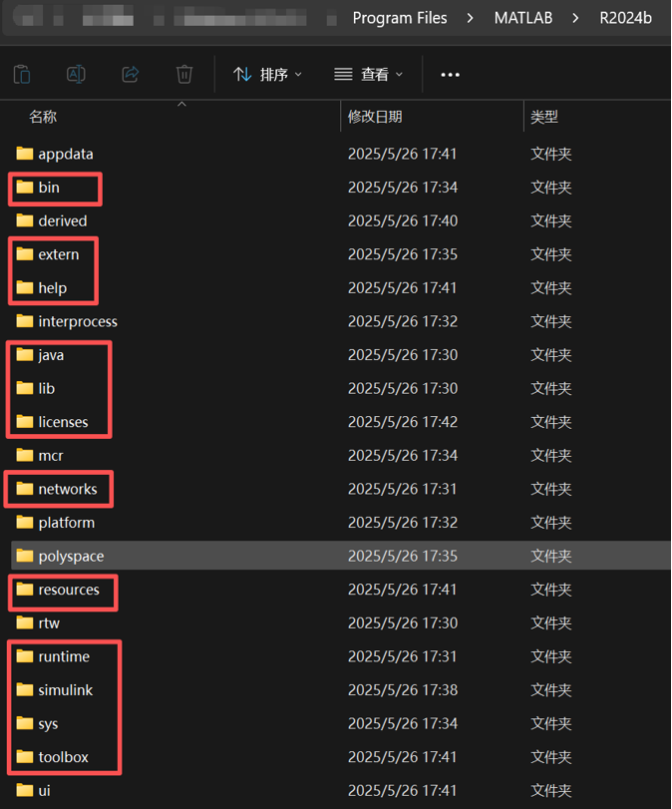Click the date 2025/5/26 17:38 for simulink
This screenshot has width=672, height=809.
tap(402, 690)
